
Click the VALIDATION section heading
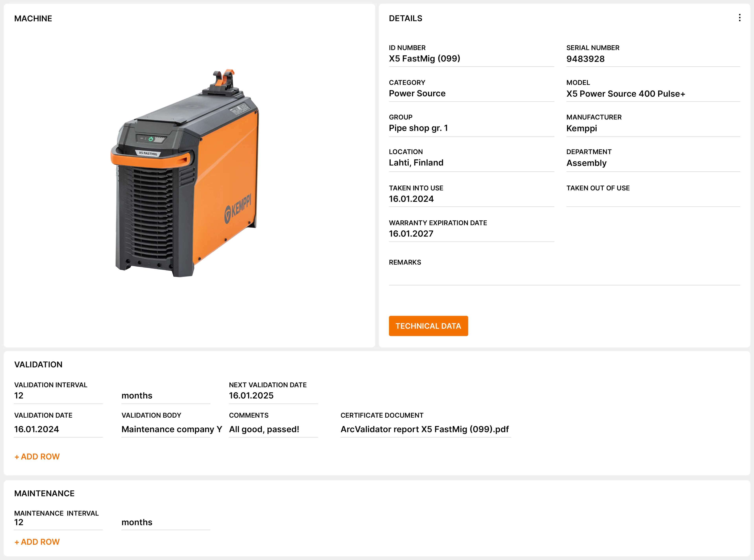[x=38, y=364]
